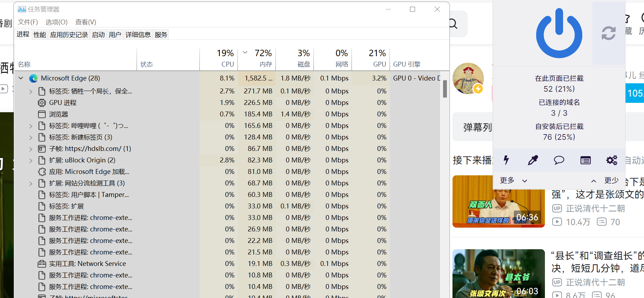
Task: Sort processes by 内存 column
Action: coord(257,59)
